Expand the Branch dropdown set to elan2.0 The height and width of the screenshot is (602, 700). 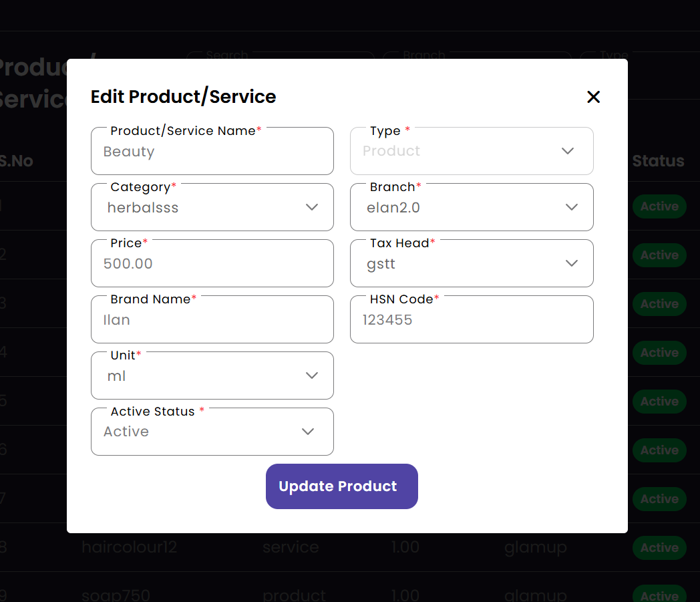[x=471, y=208]
